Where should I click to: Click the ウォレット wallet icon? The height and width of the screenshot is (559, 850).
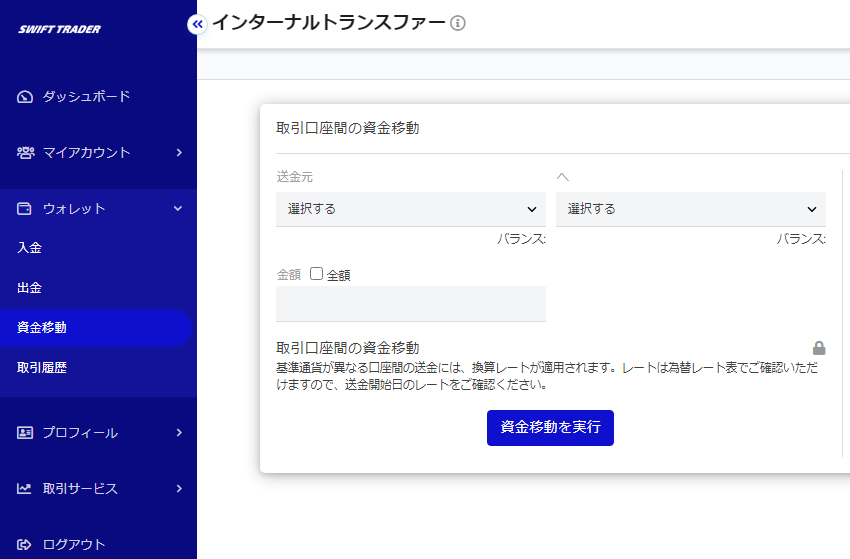tap(26, 209)
